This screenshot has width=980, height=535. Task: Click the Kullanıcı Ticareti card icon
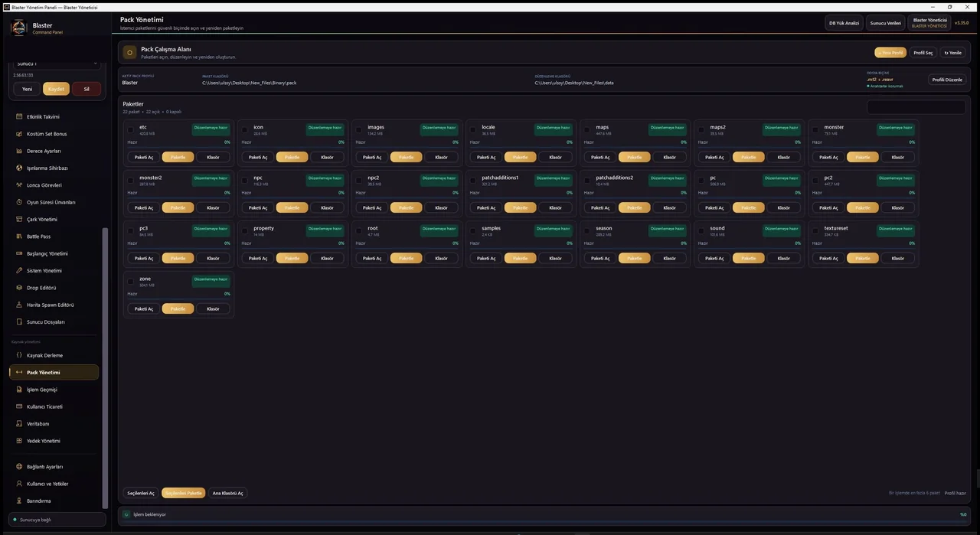[18, 406]
